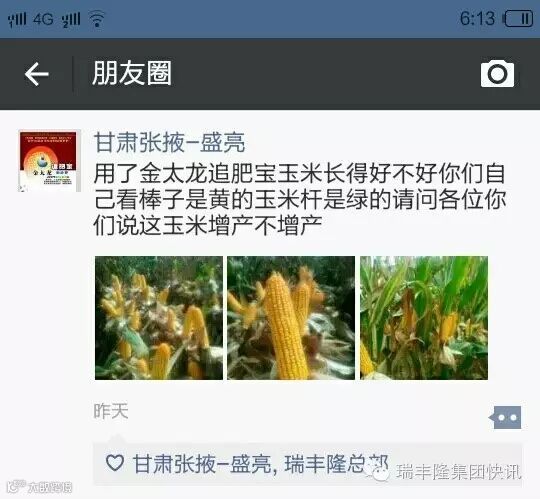Open the middle corn cob photo
Screen dimensions: 540x499
[x=291, y=318]
